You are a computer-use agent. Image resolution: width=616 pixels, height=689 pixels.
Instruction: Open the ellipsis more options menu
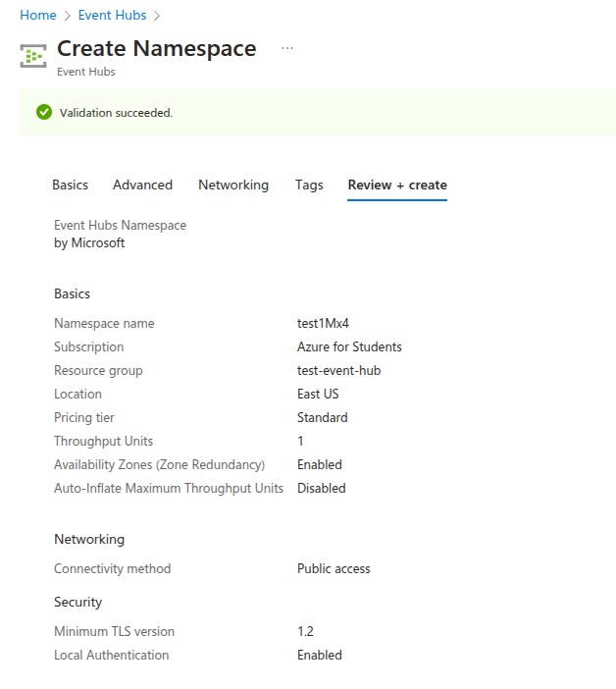coord(287,48)
